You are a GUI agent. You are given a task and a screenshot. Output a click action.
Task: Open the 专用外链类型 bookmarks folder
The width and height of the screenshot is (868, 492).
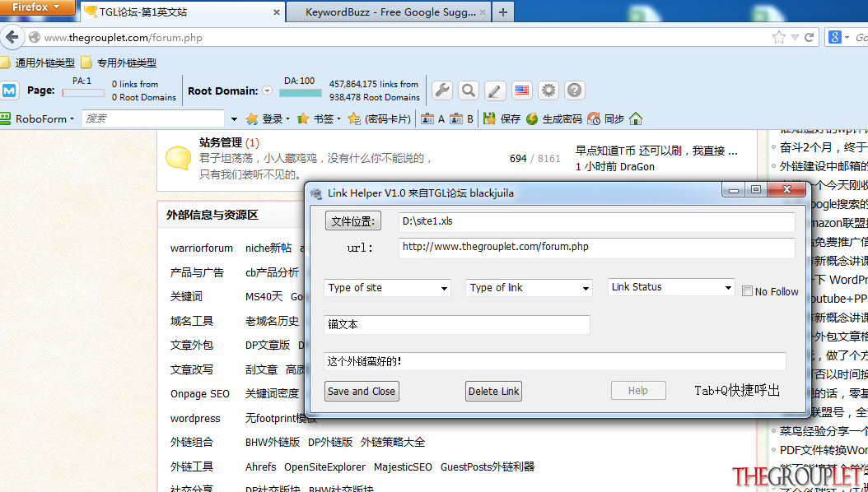119,63
